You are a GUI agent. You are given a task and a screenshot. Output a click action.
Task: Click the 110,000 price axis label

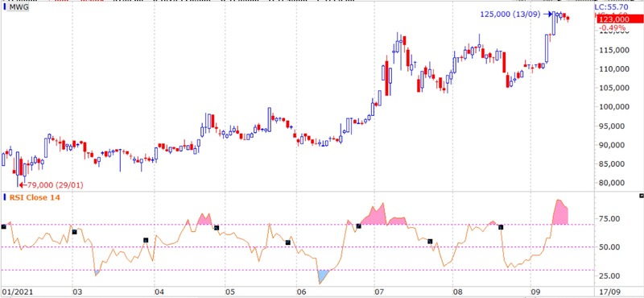(613, 68)
